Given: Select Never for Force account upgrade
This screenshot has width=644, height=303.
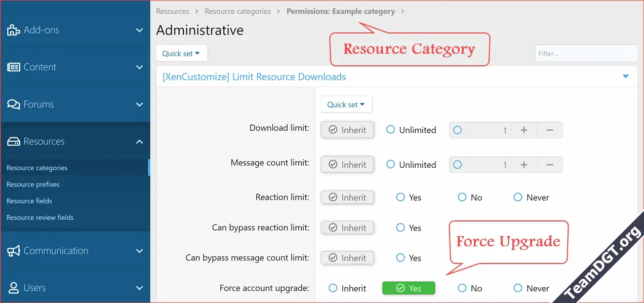Looking at the screenshot, I should 531,288.
